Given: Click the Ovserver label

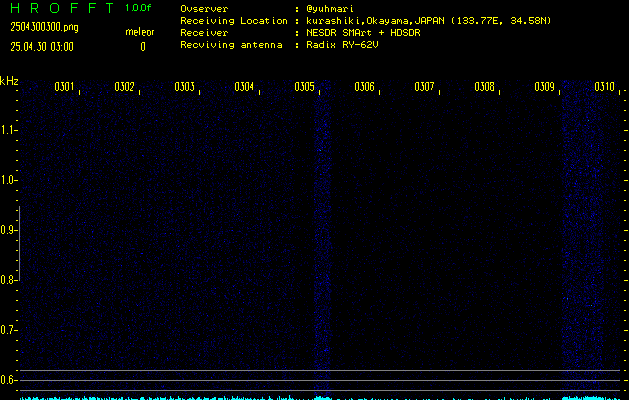Looking at the screenshot, I should tap(204, 9).
